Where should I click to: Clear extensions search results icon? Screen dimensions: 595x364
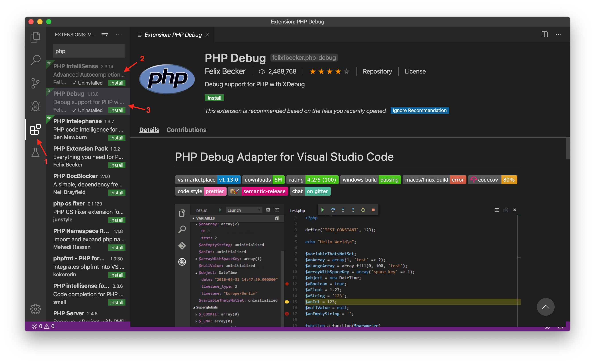[x=105, y=34]
